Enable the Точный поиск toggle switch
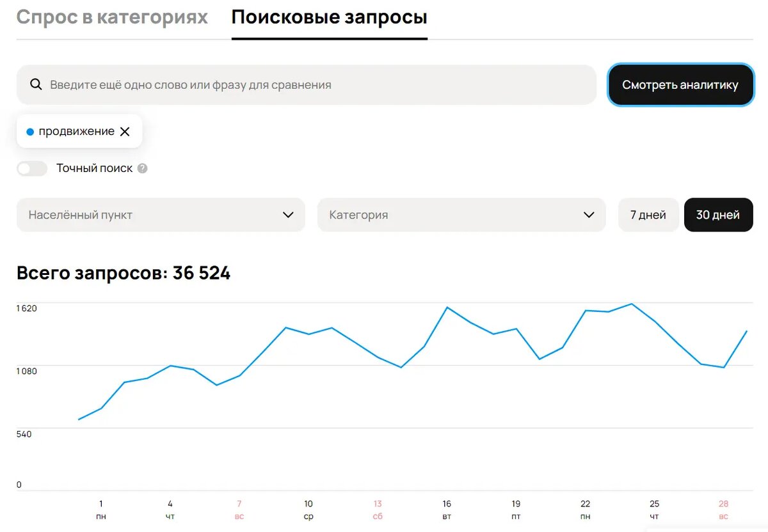This screenshot has width=768, height=532. pyautogui.click(x=32, y=168)
